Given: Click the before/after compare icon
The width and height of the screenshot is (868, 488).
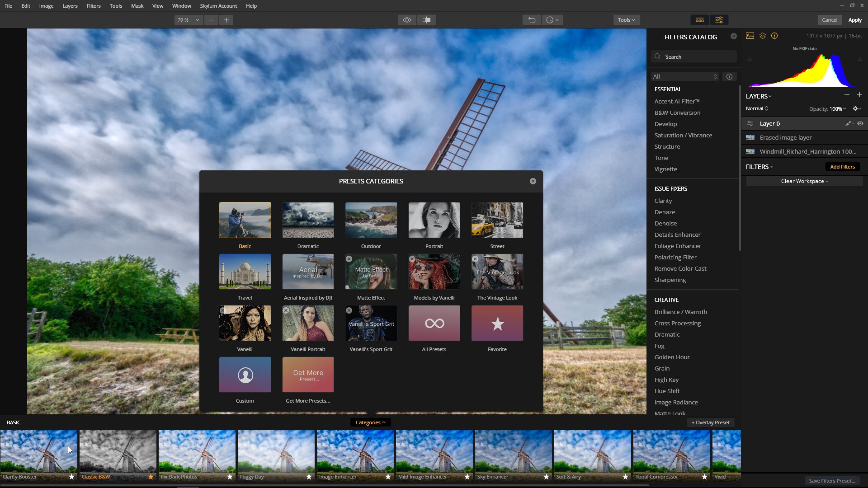Looking at the screenshot, I should coord(426,20).
